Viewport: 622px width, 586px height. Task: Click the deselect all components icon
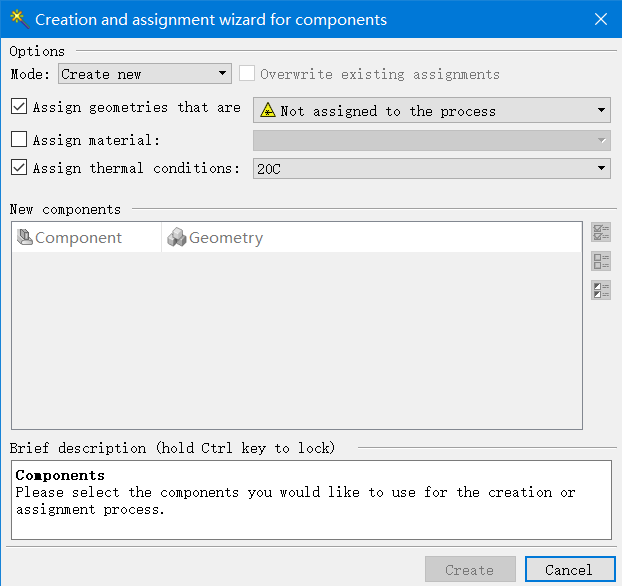pyautogui.click(x=601, y=261)
